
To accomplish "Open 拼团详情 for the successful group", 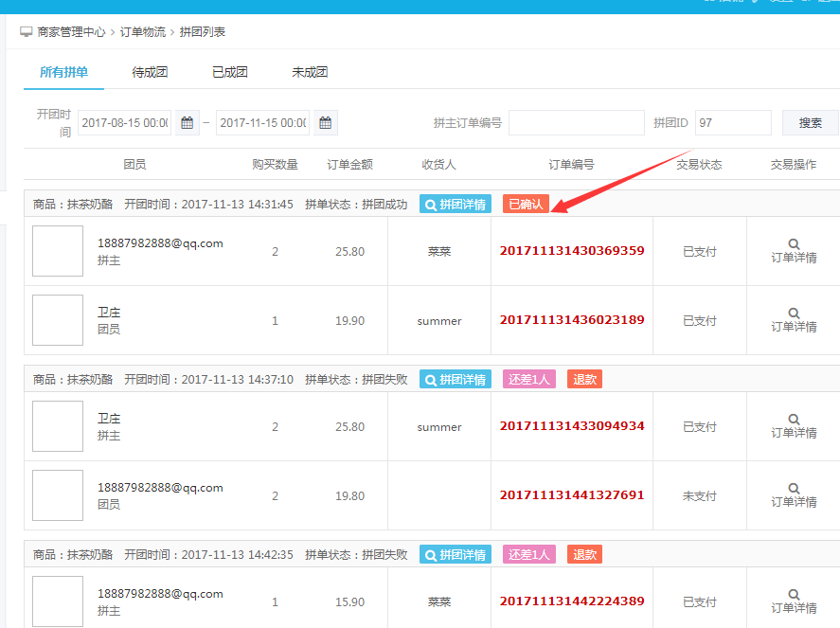I will tap(456, 204).
